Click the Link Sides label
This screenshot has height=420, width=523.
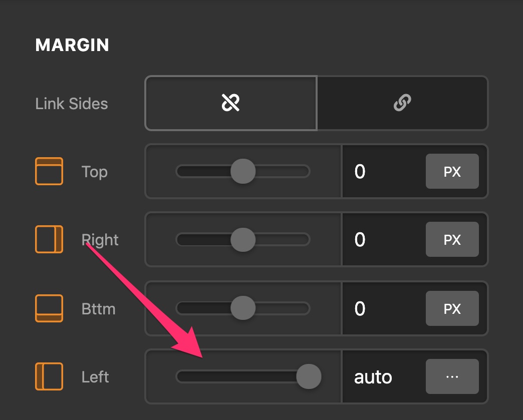(x=71, y=104)
